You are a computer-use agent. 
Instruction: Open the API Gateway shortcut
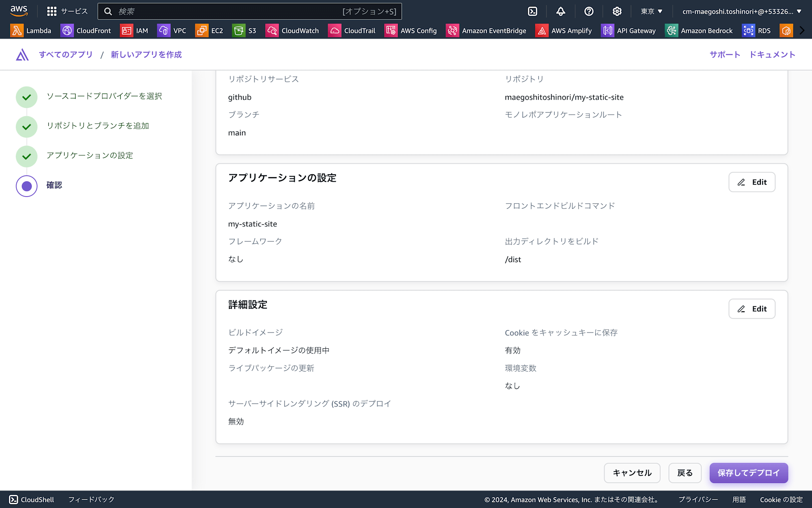tap(628, 30)
